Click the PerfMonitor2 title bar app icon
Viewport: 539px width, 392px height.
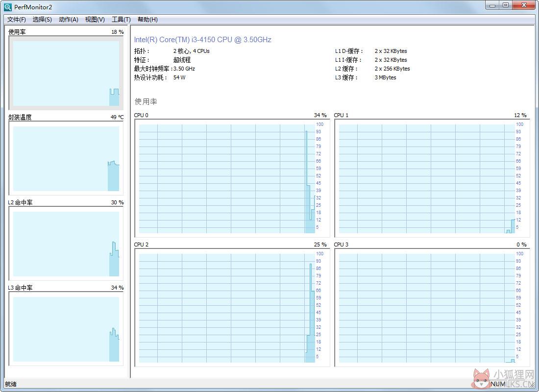tap(7, 7)
